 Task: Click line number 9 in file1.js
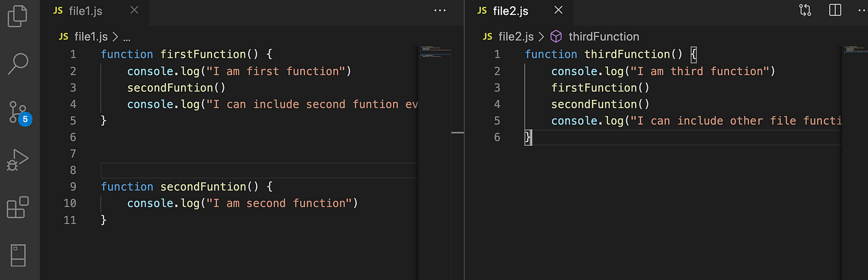pyautogui.click(x=73, y=187)
